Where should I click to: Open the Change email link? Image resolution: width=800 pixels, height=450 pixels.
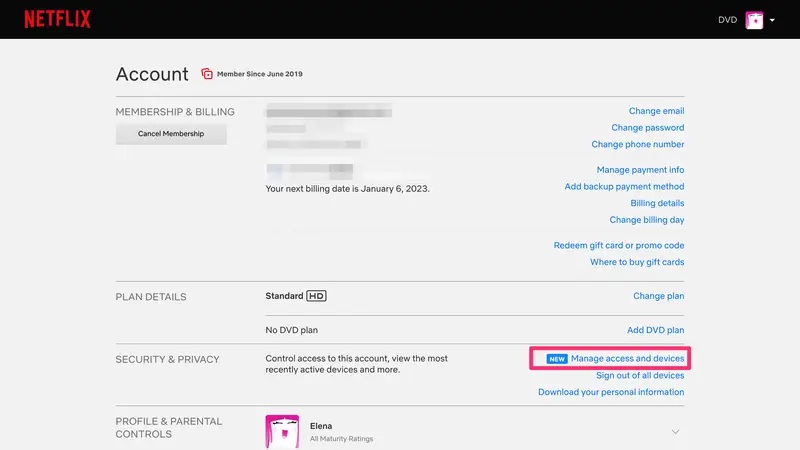click(x=656, y=111)
